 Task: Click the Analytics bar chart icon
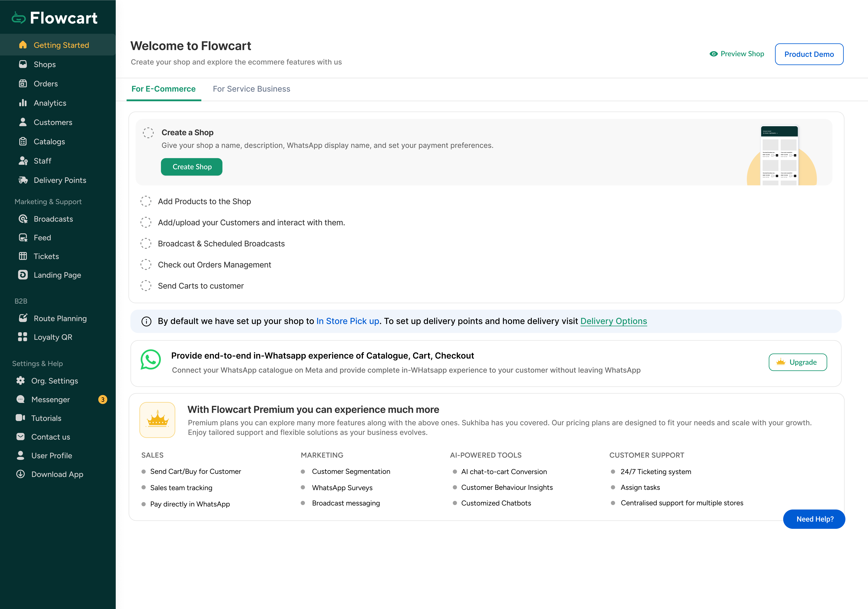23,103
